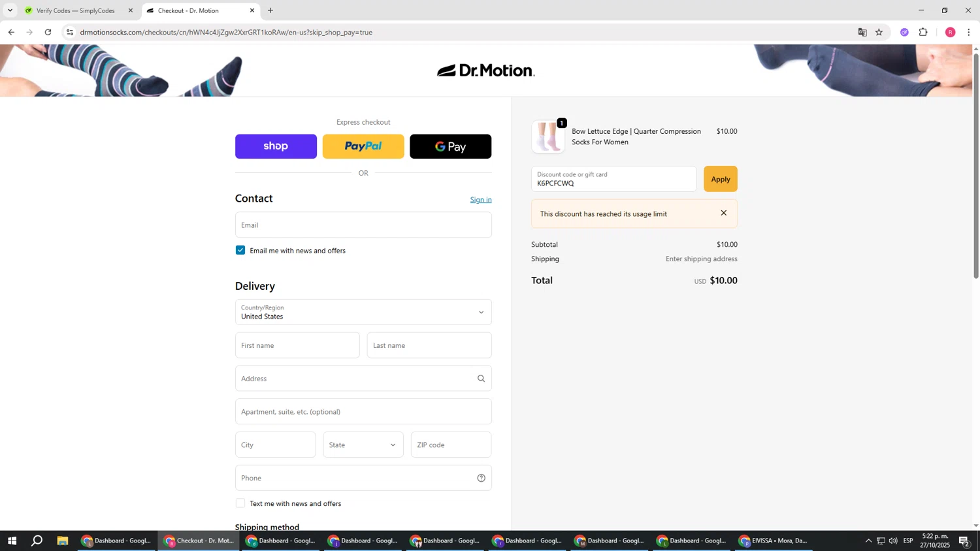
Task: Dismiss the usage limit error message
Action: (x=724, y=213)
